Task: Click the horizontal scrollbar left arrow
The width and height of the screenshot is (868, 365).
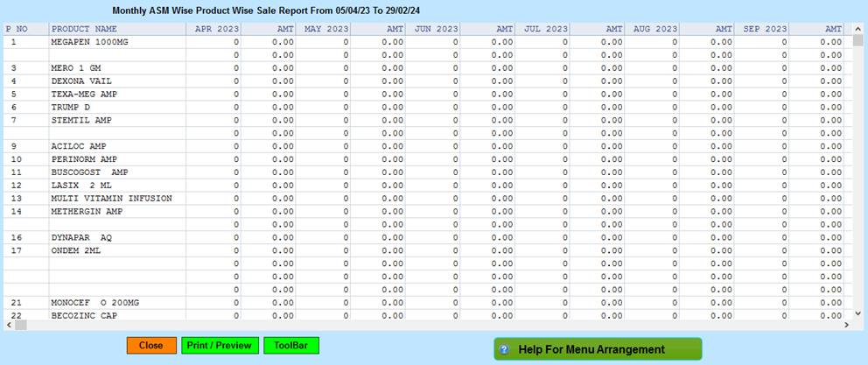Action: (x=10, y=325)
